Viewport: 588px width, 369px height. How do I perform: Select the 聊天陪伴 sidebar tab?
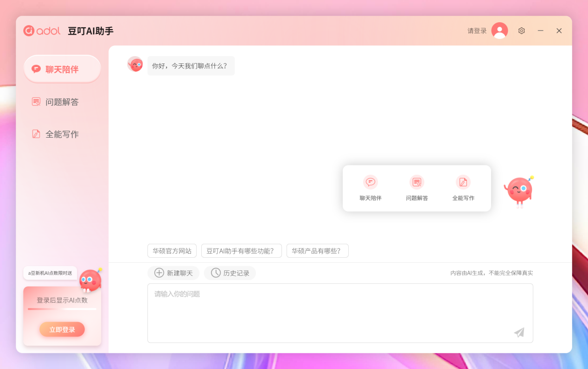(62, 70)
